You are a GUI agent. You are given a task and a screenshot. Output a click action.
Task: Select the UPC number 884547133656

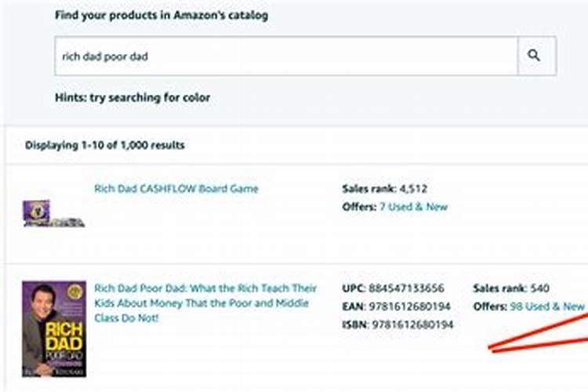[x=406, y=288]
